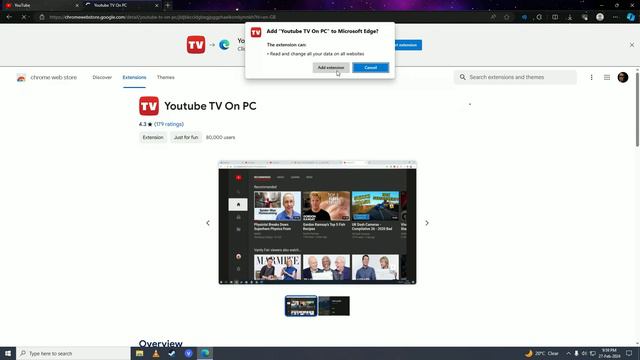Open the 179 ratings link
The height and width of the screenshot is (360, 640).
[x=169, y=124]
